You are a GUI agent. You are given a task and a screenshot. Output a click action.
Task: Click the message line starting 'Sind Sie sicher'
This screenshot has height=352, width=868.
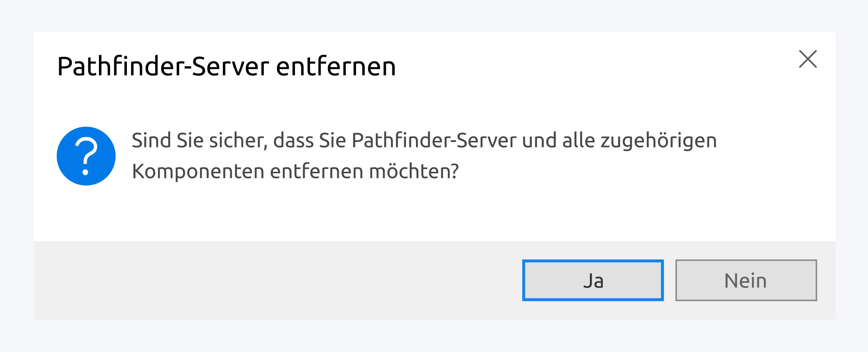click(x=424, y=141)
